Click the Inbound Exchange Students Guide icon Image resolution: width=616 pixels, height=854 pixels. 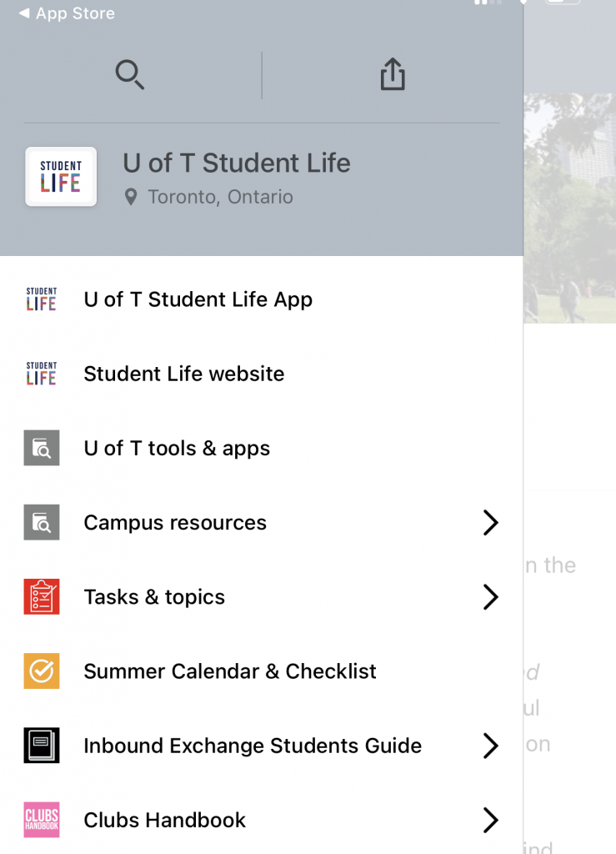pyautogui.click(x=42, y=746)
